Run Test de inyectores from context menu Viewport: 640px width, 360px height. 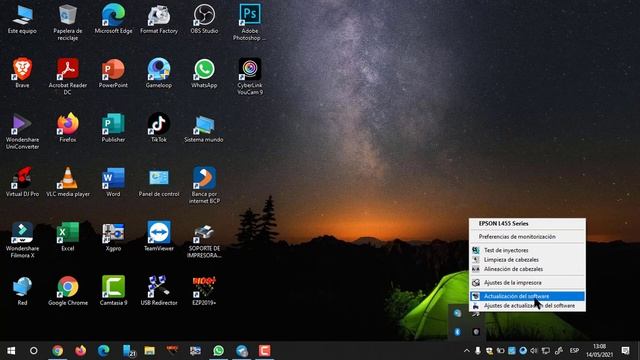[x=527, y=250]
